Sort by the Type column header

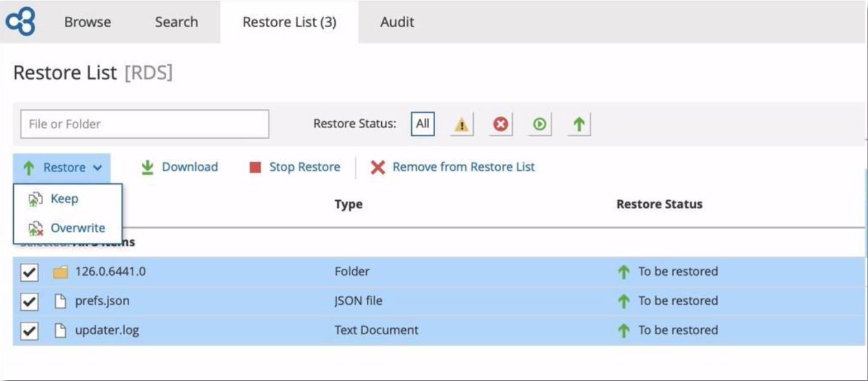tap(348, 204)
